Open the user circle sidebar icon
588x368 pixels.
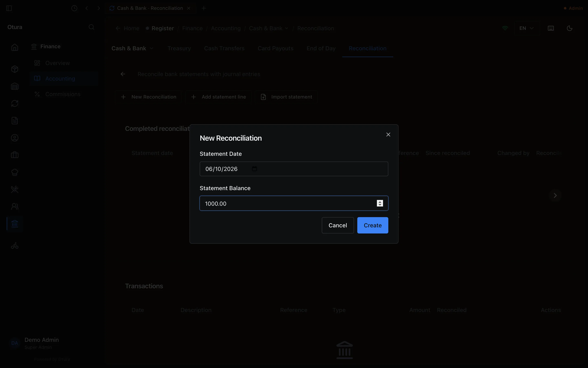14,138
